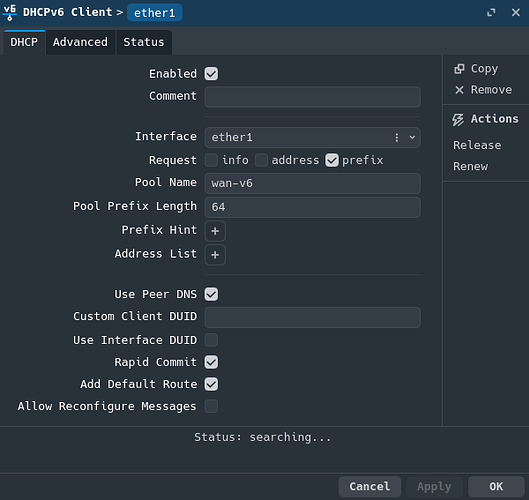Close the DHCPv6 Client dialog
Screen dimensions: 529x500
516,12
